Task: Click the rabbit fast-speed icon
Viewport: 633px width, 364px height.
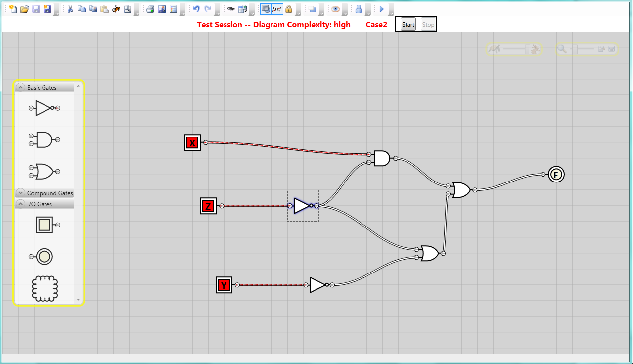Action: coord(535,49)
